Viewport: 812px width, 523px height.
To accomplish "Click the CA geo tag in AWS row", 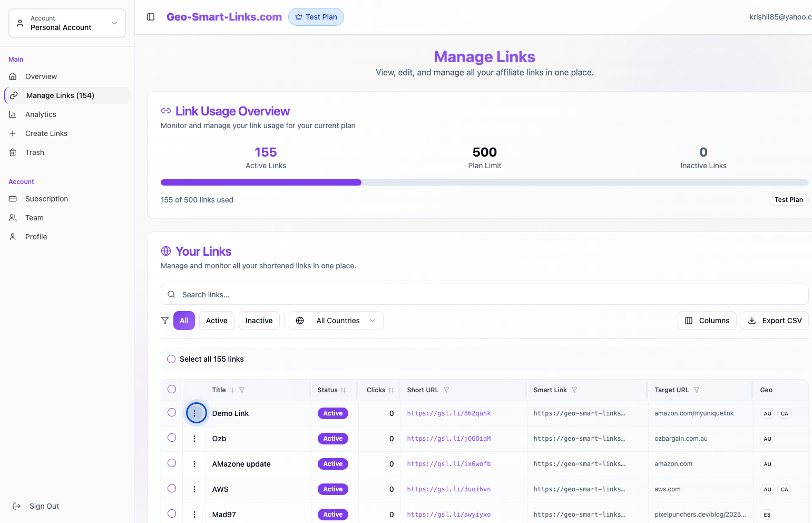I will click(785, 490).
